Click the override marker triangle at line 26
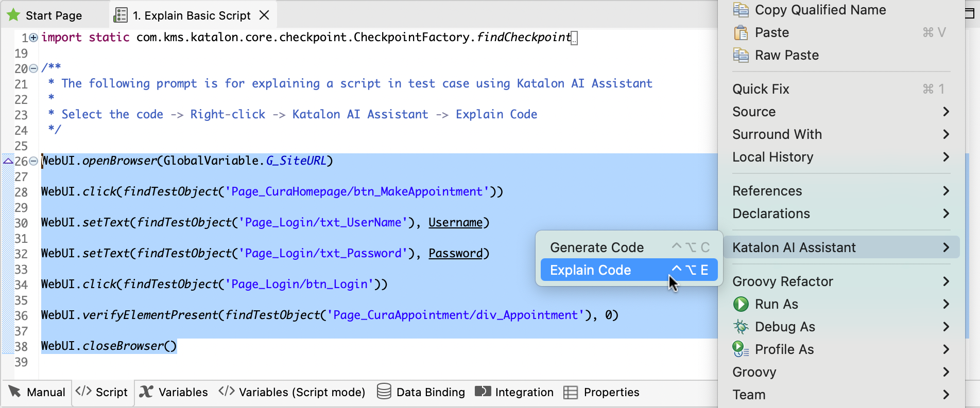The width and height of the screenshot is (980, 408). coord(8,161)
